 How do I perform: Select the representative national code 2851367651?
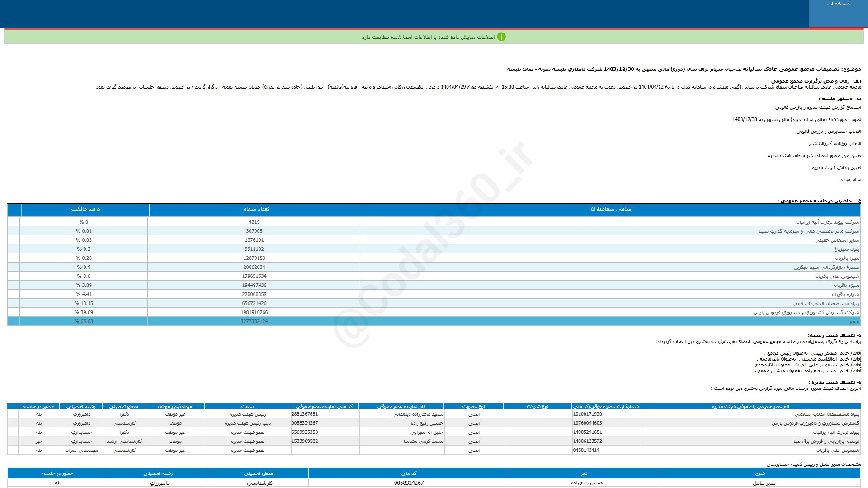coord(305,414)
